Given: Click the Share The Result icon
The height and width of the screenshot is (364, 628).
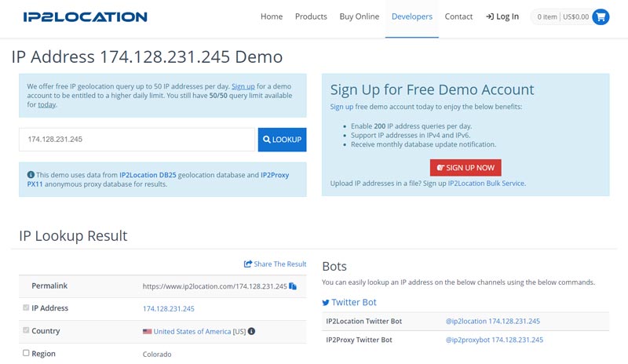Looking at the screenshot, I should point(248,264).
